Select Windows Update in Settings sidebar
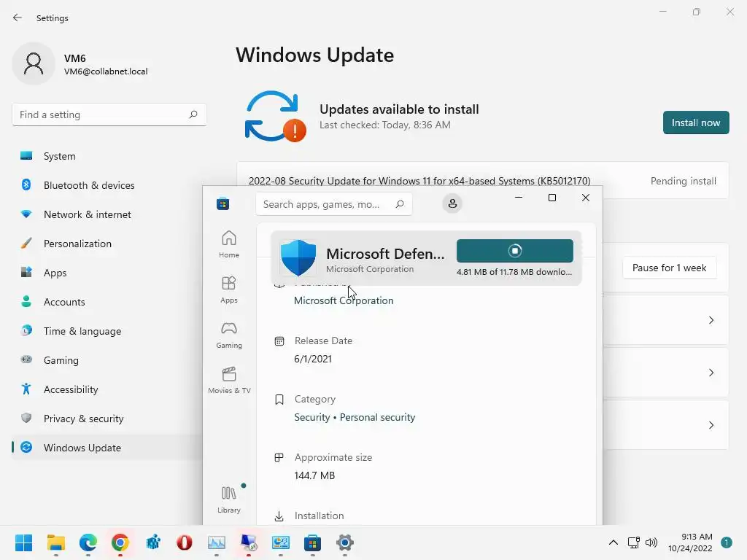 107,448
